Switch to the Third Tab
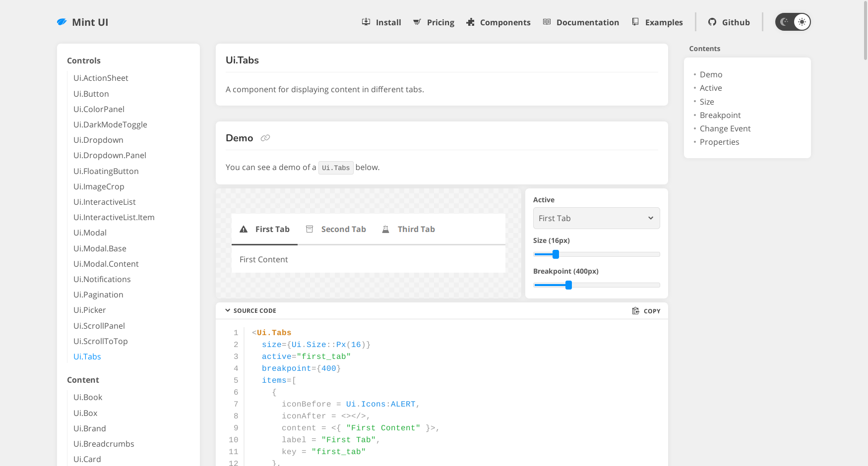The height and width of the screenshot is (466, 868). click(416, 229)
